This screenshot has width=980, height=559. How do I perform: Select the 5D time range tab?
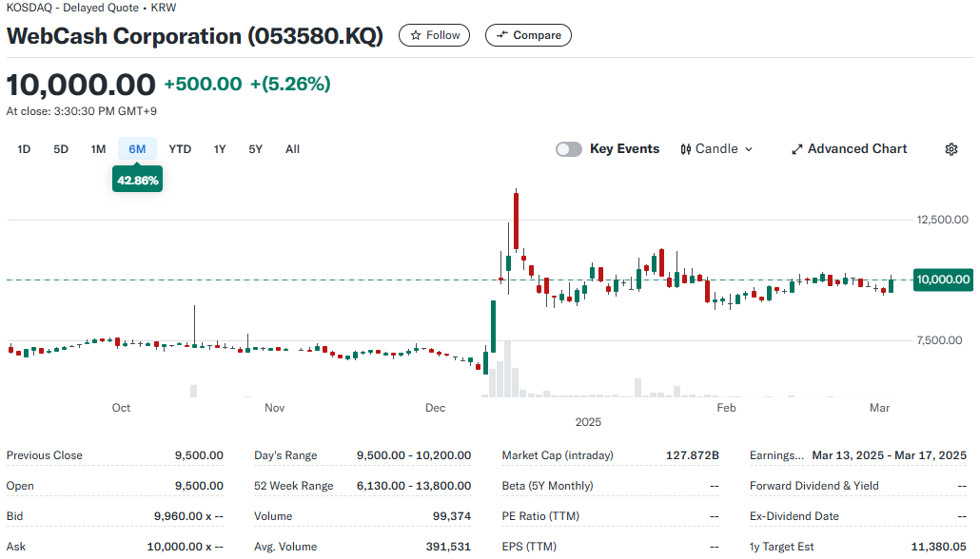click(61, 149)
